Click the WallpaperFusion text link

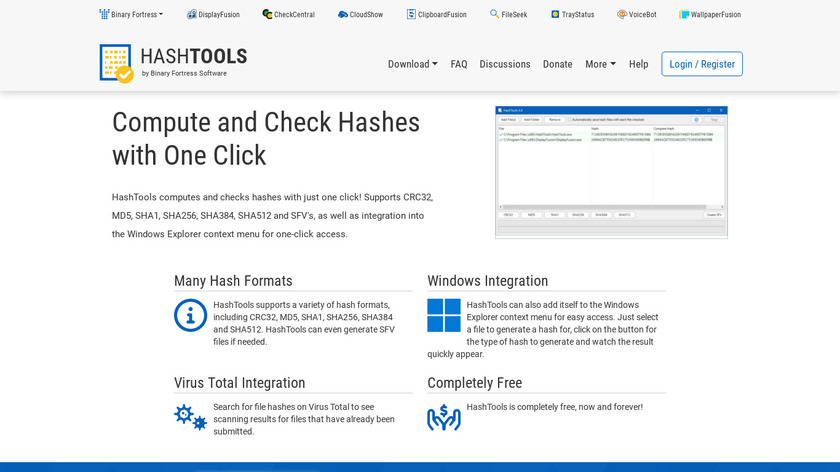pos(716,14)
